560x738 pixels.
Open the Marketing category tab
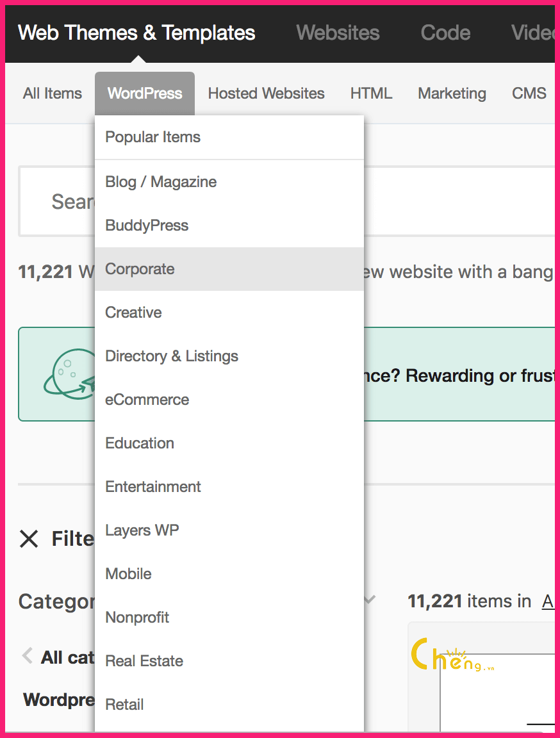tap(452, 93)
